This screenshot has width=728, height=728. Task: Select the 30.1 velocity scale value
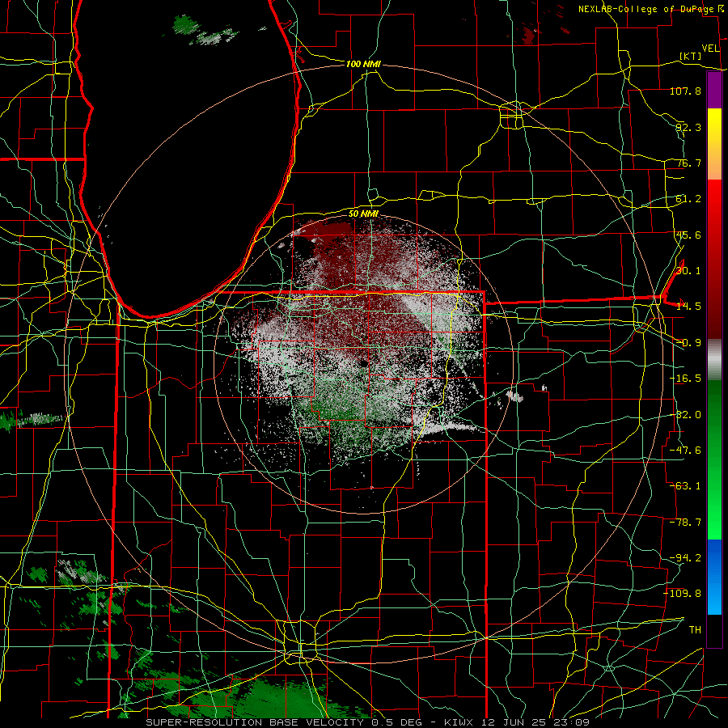[x=688, y=271]
